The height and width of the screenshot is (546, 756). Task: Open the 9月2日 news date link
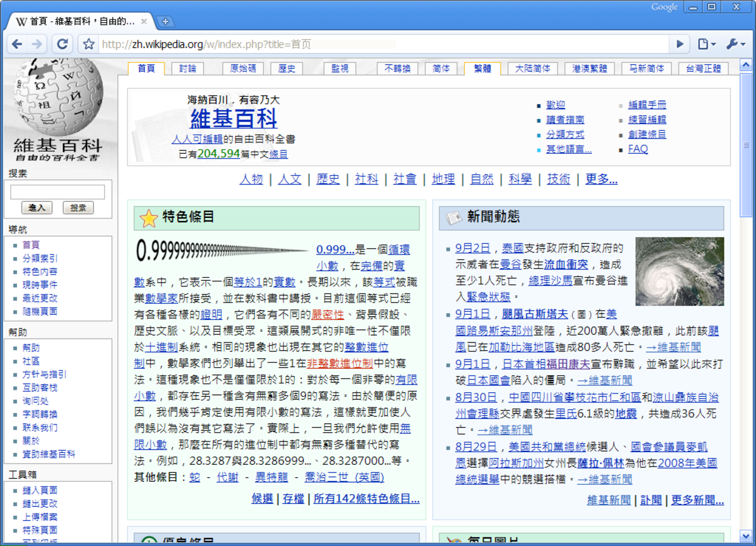pyautogui.click(x=472, y=248)
